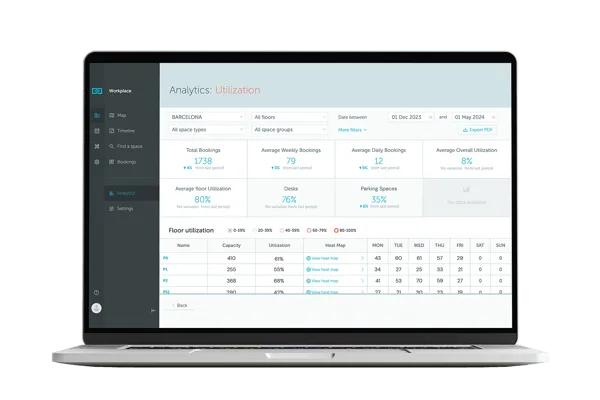Click the Export PDF download icon
600x400 pixels.
coord(465,130)
